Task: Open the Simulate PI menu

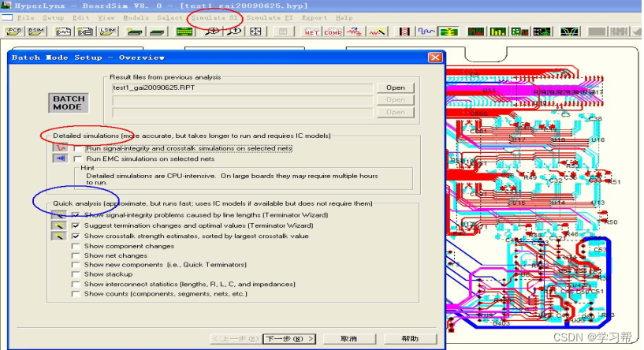Action: (270, 17)
